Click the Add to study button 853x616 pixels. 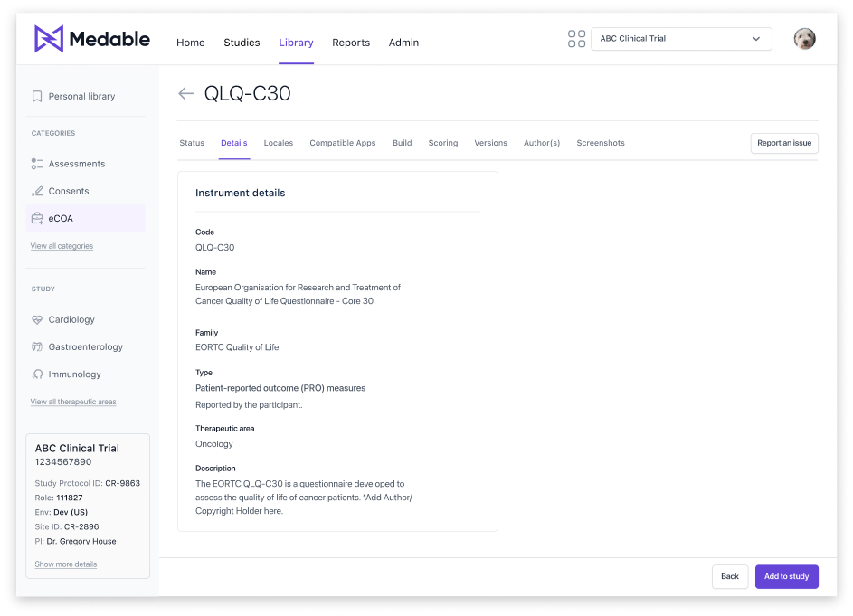786,576
